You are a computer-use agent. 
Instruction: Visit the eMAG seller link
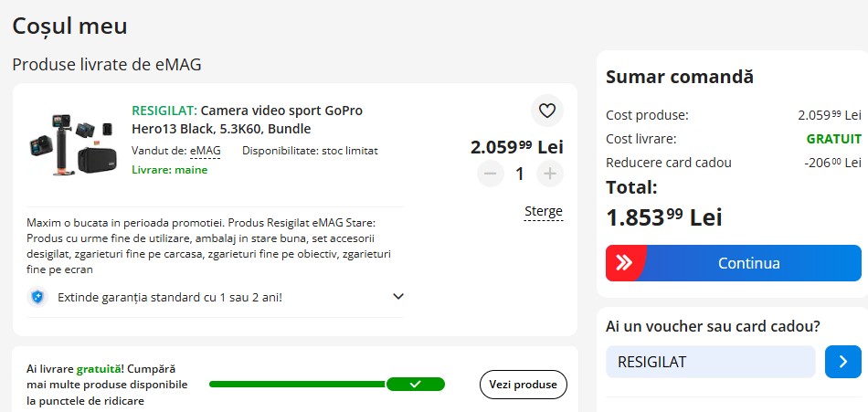pos(205,151)
